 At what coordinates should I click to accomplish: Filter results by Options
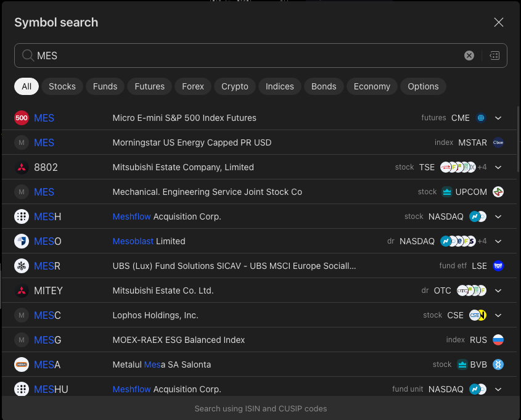coord(423,86)
